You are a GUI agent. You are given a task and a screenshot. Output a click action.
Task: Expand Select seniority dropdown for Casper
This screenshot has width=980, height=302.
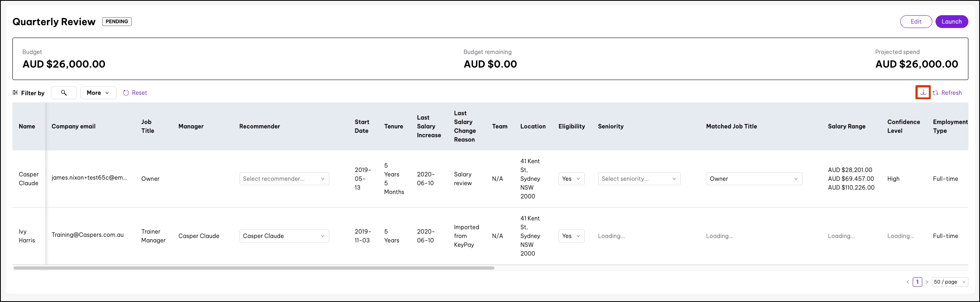click(639, 179)
